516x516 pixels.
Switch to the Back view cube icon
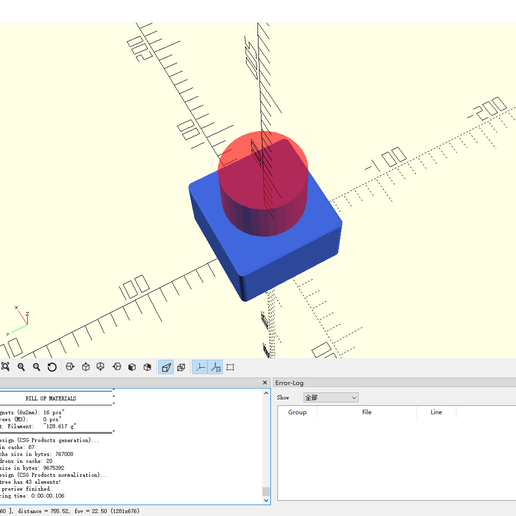click(x=147, y=367)
